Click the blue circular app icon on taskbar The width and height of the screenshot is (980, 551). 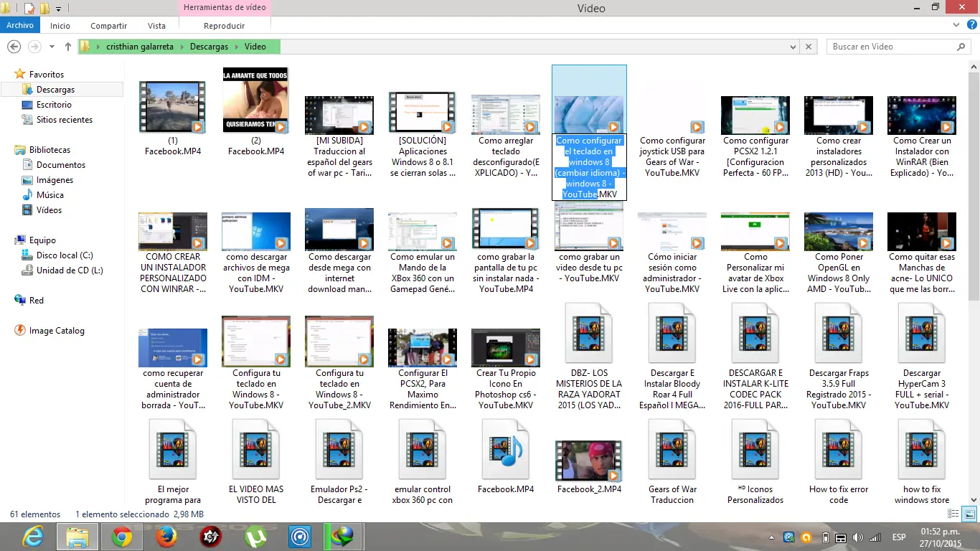point(299,537)
